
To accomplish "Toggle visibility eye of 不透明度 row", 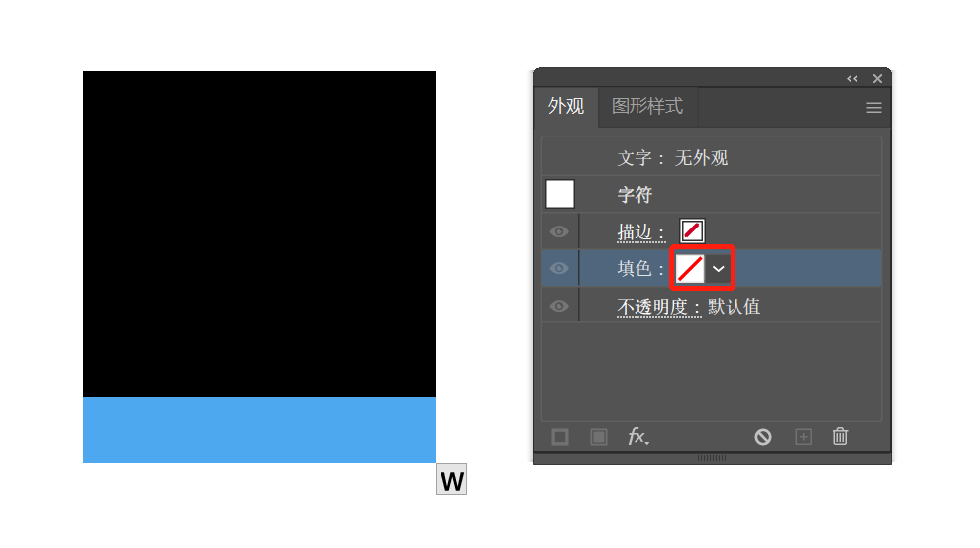I will tap(559, 307).
